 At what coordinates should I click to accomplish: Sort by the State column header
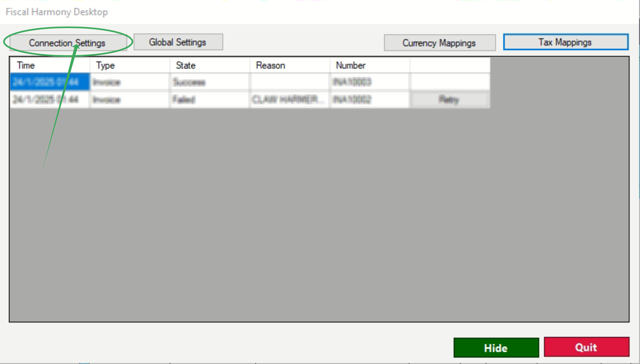[210, 65]
